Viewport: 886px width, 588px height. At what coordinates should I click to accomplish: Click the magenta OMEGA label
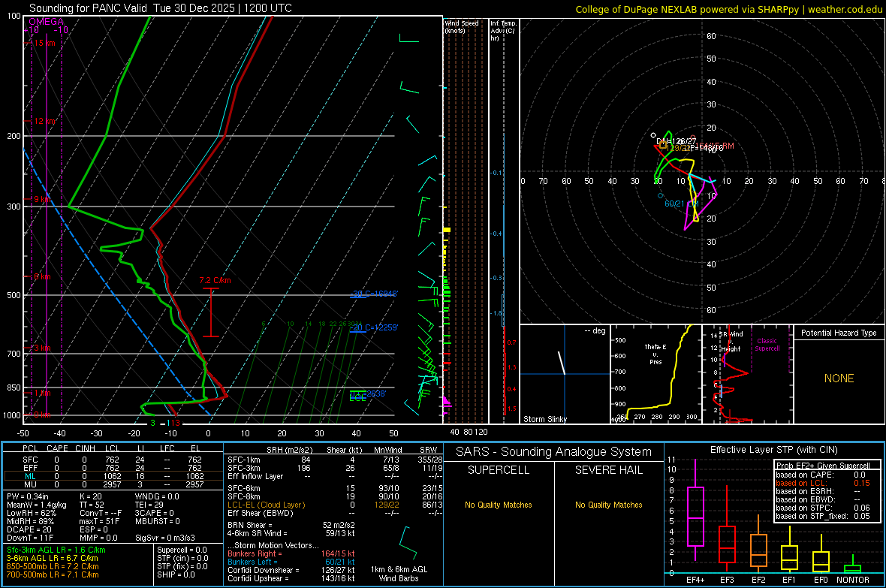pyautogui.click(x=47, y=22)
